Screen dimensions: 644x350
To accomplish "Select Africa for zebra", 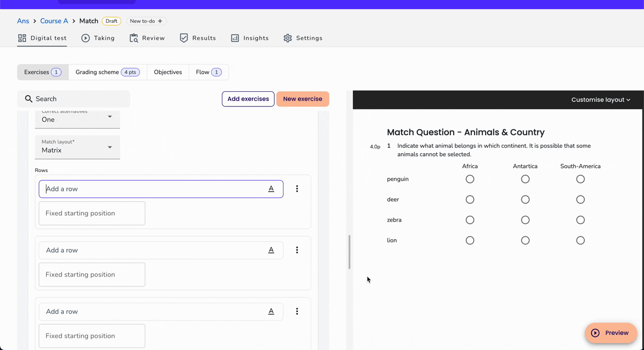I will pyautogui.click(x=470, y=220).
